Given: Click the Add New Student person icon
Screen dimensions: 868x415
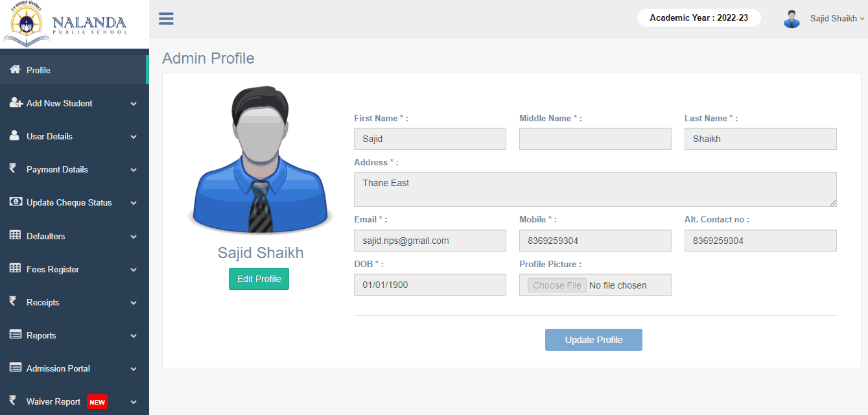Looking at the screenshot, I should click(16, 103).
